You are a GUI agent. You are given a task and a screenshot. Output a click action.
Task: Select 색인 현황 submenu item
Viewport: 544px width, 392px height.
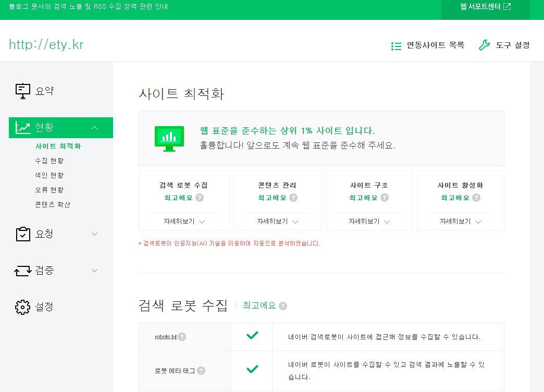tap(50, 175)
